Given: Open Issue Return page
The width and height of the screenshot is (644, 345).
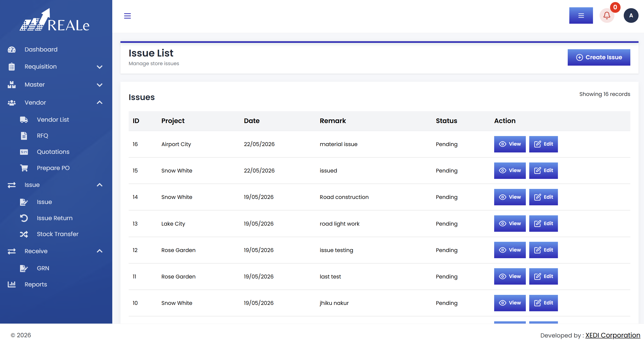Looking at the screenshot, I should [55, 218].
